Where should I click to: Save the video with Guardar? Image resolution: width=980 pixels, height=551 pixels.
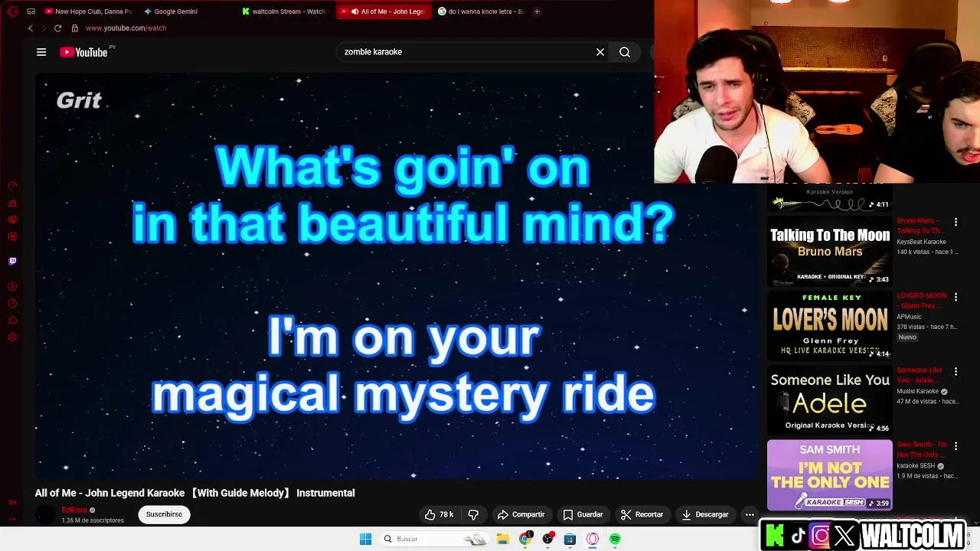(583, 514)
